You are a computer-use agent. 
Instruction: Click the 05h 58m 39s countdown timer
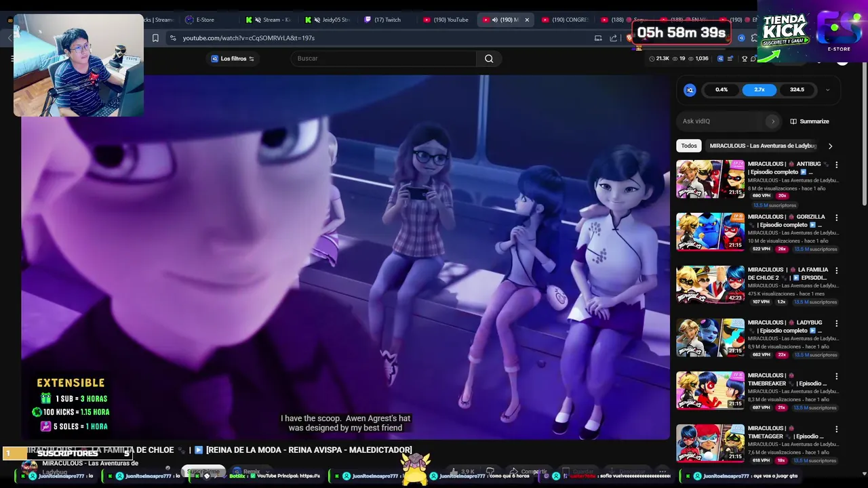tap(681, 33)
